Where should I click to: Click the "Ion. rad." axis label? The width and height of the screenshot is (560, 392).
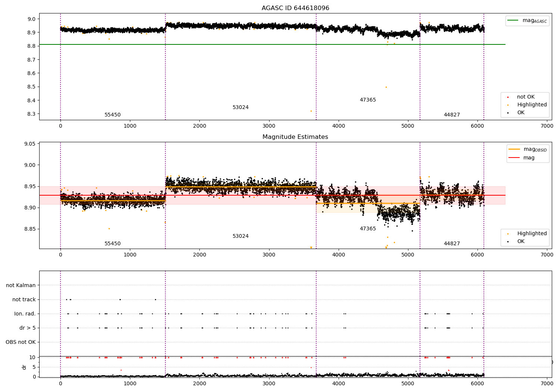pos(25,314)
